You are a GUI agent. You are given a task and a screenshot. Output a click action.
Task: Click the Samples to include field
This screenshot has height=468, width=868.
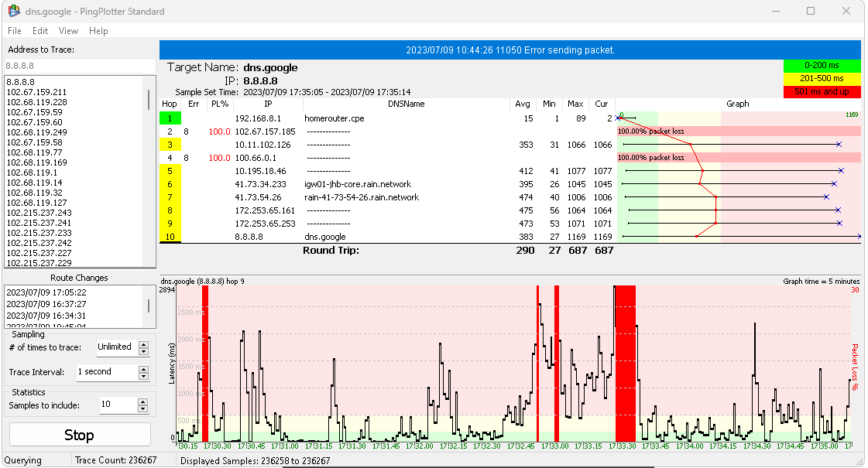[x=118, y=405]
